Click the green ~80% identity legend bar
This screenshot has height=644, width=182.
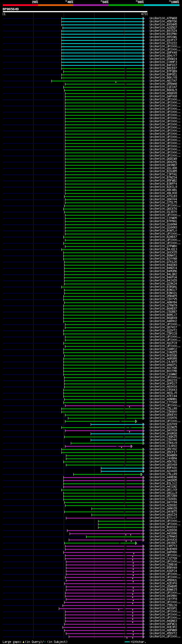(126, 5)
